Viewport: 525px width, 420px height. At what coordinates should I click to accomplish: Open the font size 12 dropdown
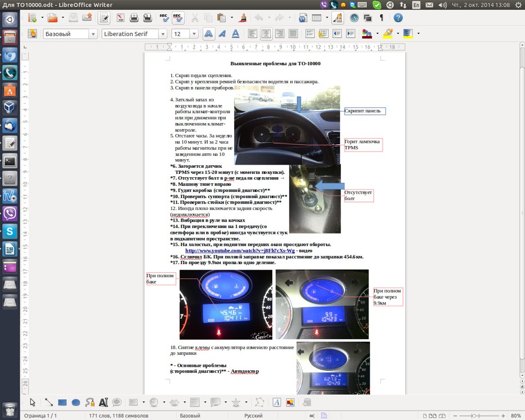tap(194, 34)
